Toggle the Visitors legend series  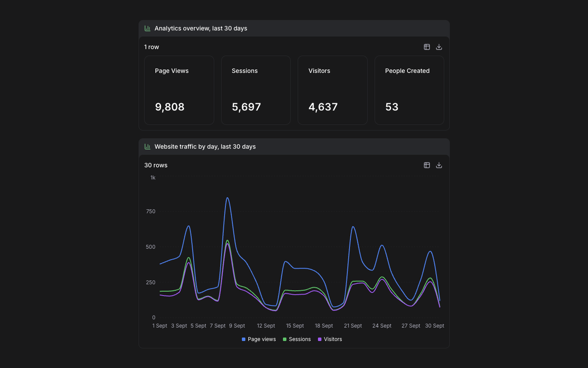click(x=330, y=340)
